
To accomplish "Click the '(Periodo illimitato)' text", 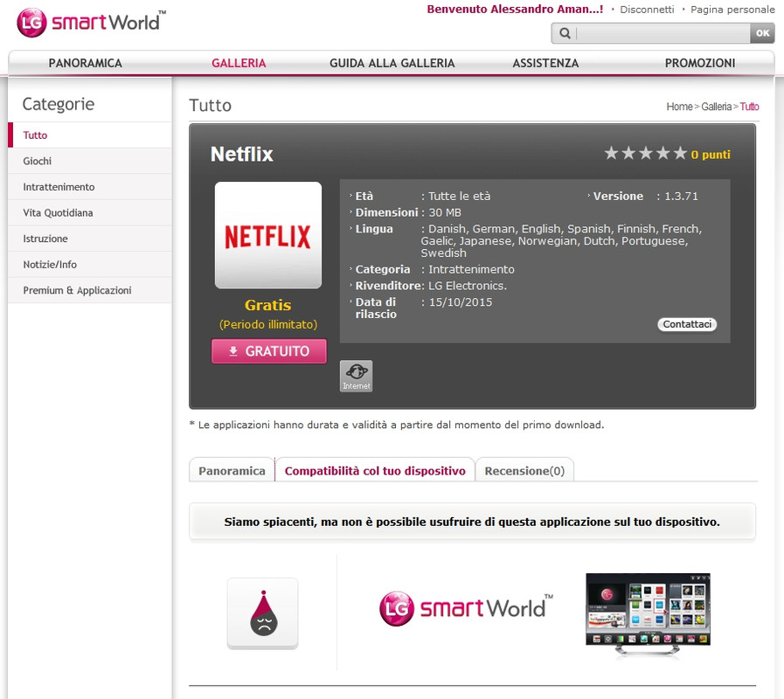I will (x=268, y=324).
